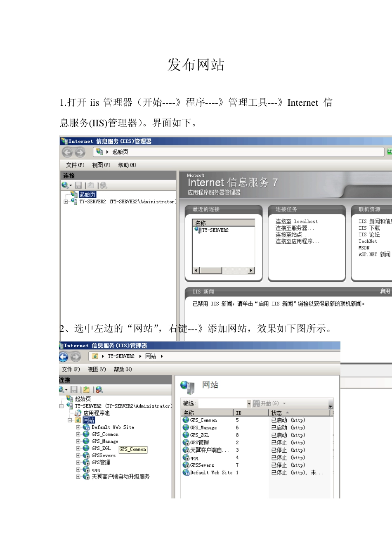Click the save connections disk icon in the 网站 window toolbar
392x555 pixels.
coord(74,389)
